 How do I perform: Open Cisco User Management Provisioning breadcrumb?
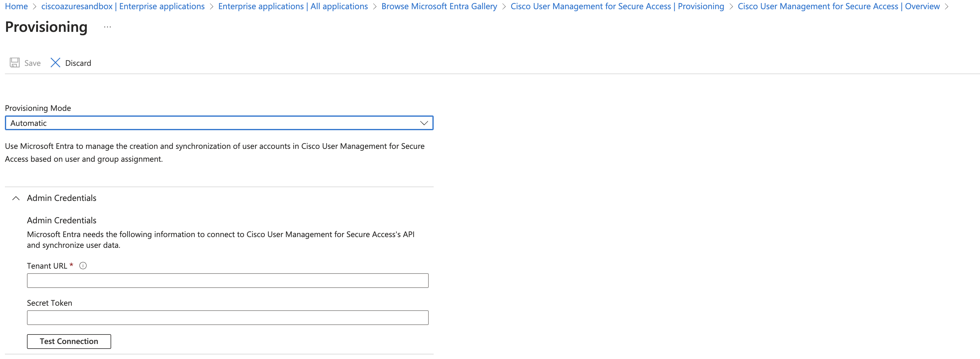click(617, 6)
